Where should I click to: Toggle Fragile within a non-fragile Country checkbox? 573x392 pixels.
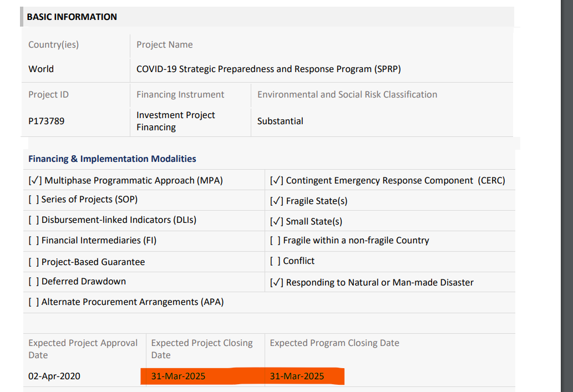tap(275, 241)
